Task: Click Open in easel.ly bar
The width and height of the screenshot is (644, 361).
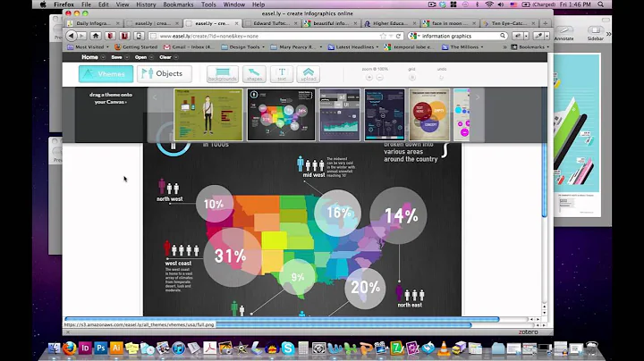Action: pyautogui.click(x=140, y=57)
